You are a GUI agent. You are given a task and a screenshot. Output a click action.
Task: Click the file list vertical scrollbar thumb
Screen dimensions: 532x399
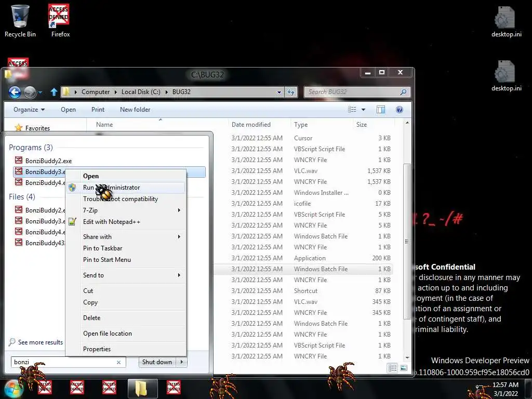click(407, 242)
